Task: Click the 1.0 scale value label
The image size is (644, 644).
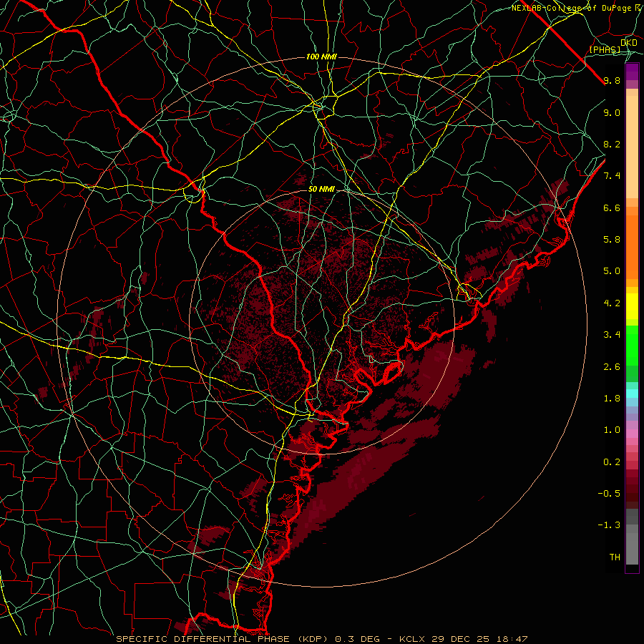Action: coord(612,430)
